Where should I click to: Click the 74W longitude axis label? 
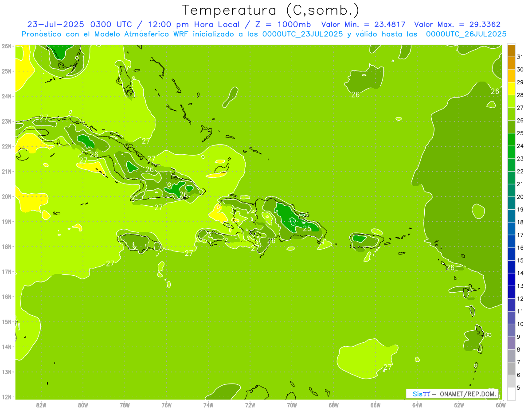click(208, 405)
